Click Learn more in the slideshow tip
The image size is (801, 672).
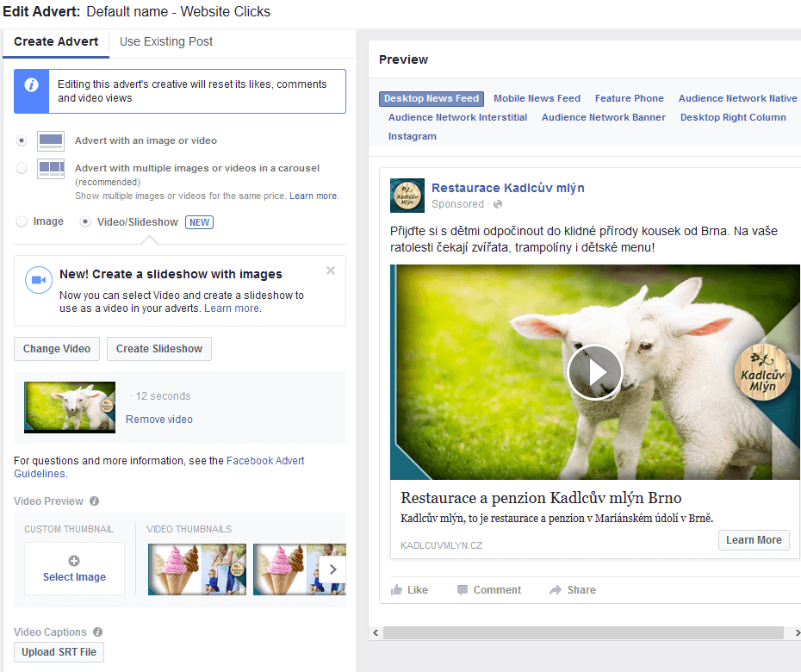(232, 308)
